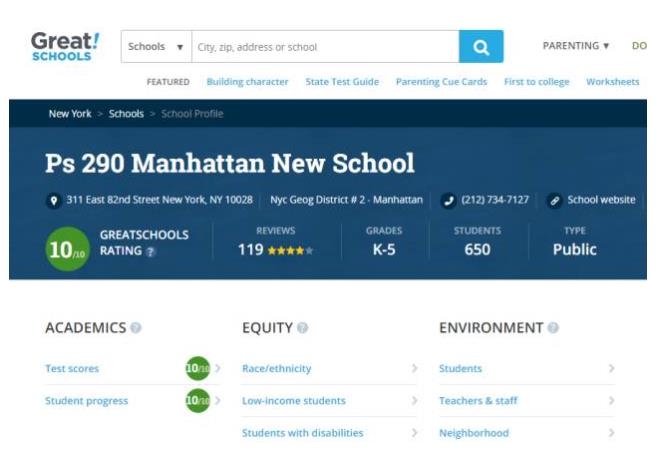The width and height of the screenshot is (663, 454).
Task: Focus the city, zip, address search field
Action: (325, 46)
